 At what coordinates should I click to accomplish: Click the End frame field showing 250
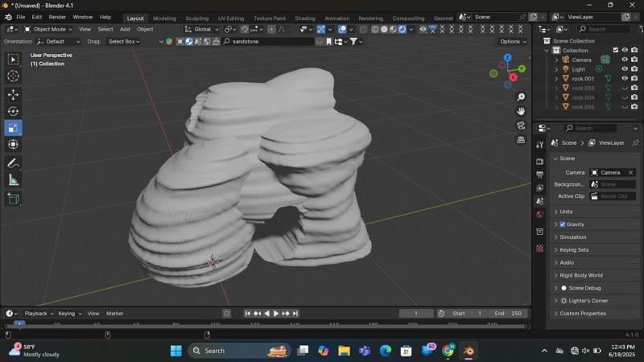[x=508, y=313]
